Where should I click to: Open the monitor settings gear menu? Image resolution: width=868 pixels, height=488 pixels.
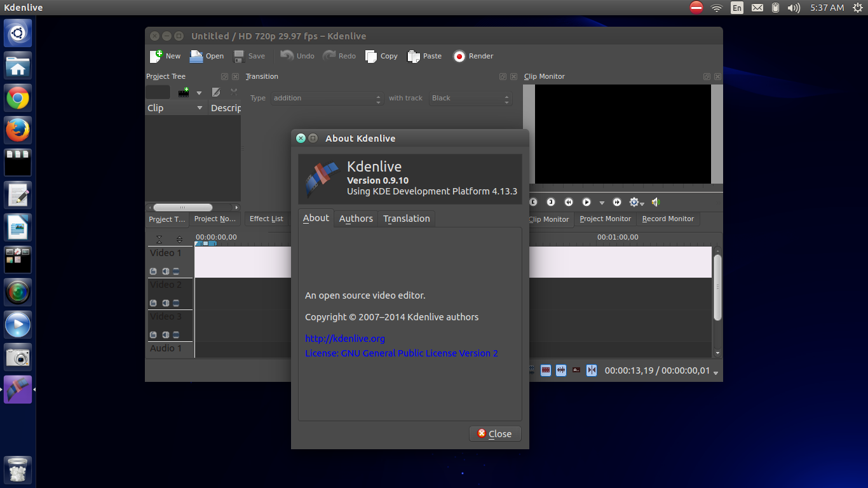(x=636, y=202)
